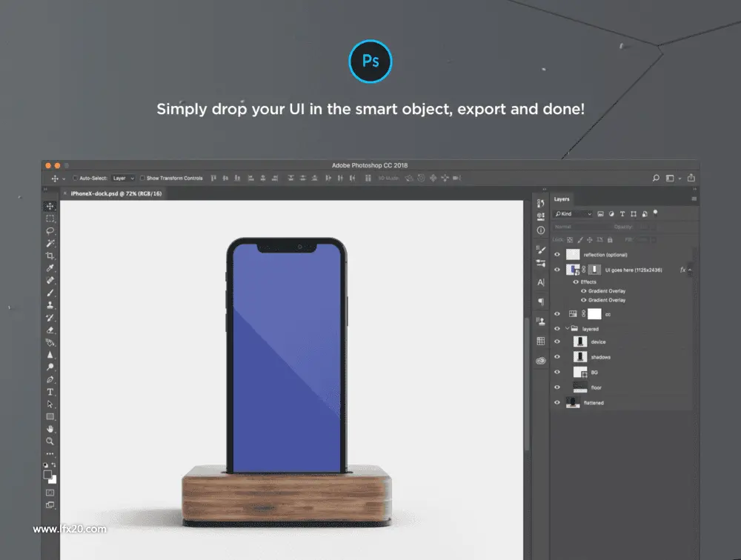Screen dimensions: 741x560
Task: Click the search icon in options bar
Action: coord(656,179)
